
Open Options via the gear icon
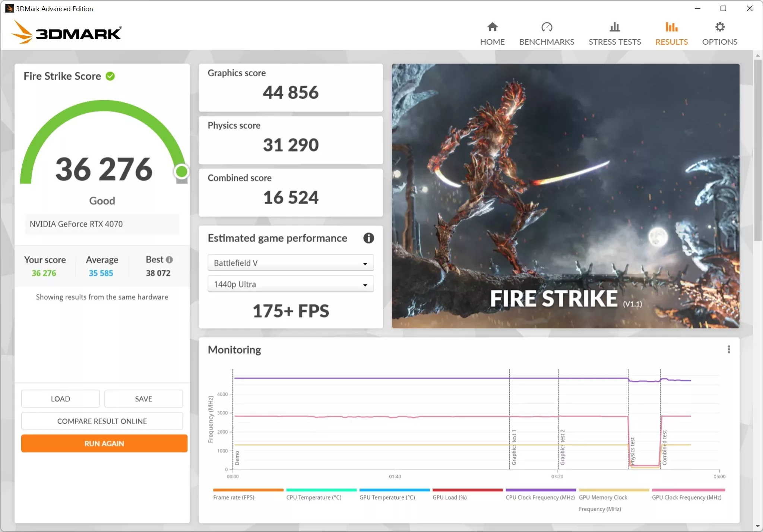719,26
